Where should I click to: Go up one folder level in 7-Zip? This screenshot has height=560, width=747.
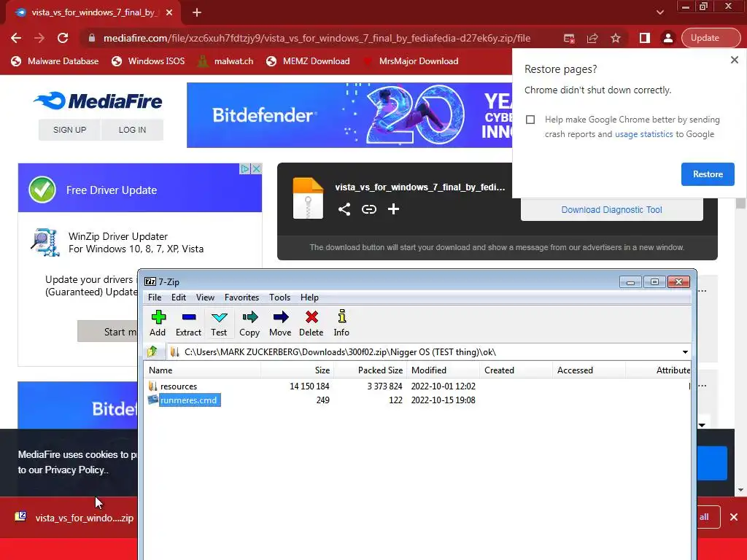[x=153, y=352]
